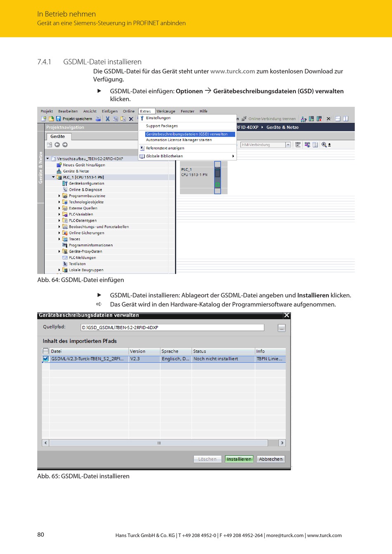392x554 pixels.
Task: Click the show address labels icon
Action: point(307,145)
